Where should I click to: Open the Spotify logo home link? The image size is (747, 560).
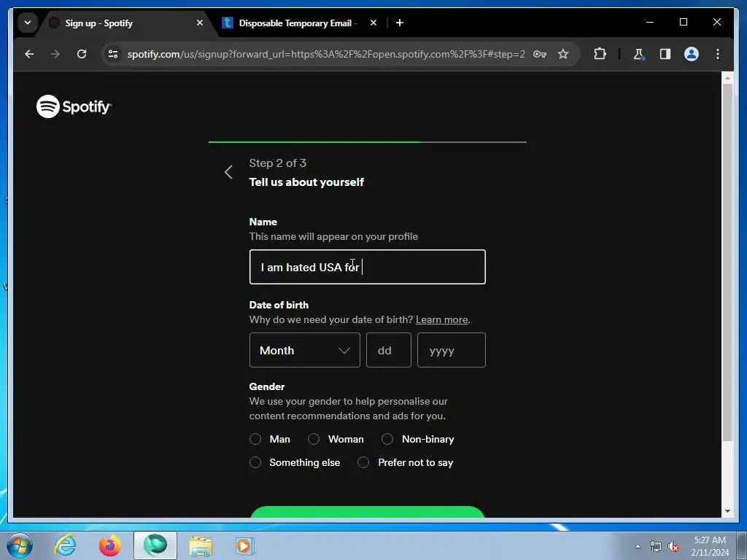(74, 106)
